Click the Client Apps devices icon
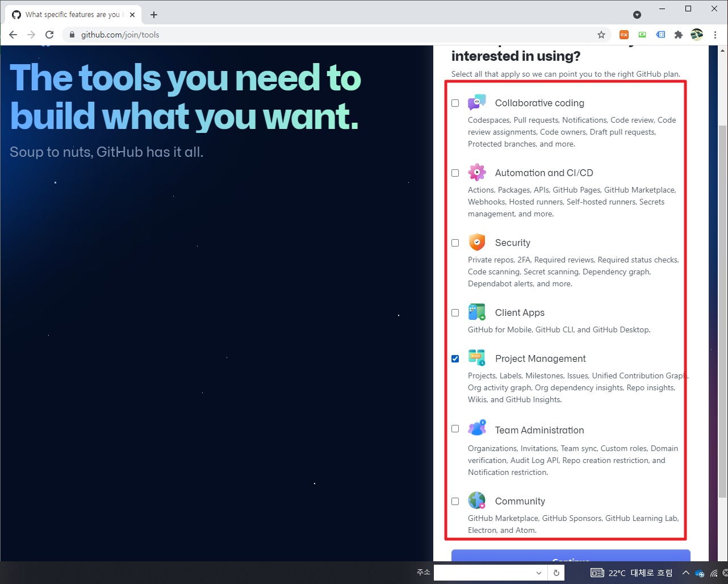Viewport: 728px width, 584px height. [x=477, y=312]
